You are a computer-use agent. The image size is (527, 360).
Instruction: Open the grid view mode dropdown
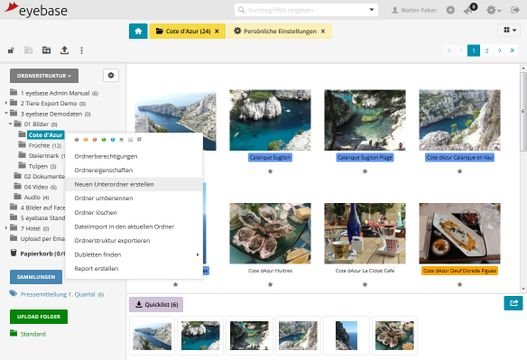pyautogui.click(x=510, y=30)
